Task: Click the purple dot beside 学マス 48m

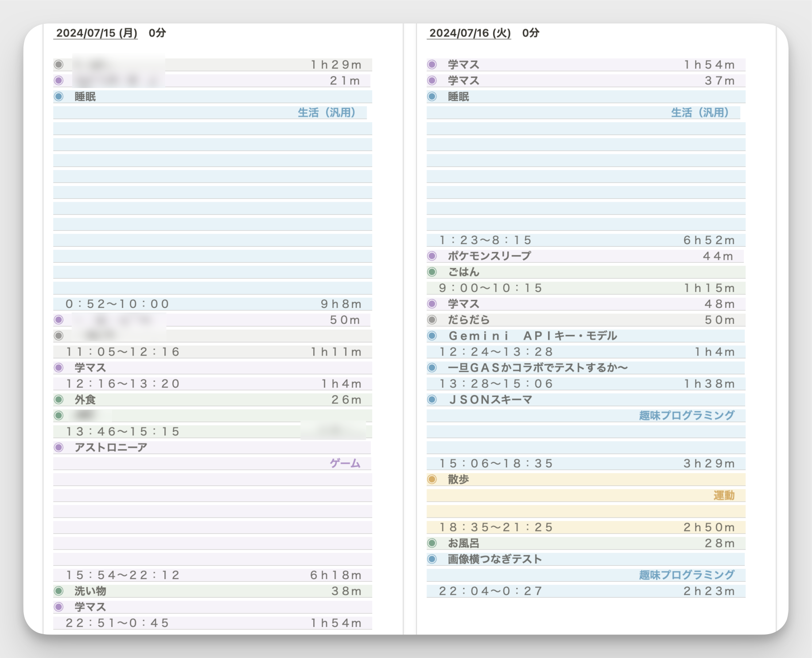Action: pyautogui.click(x=432, y=304)
